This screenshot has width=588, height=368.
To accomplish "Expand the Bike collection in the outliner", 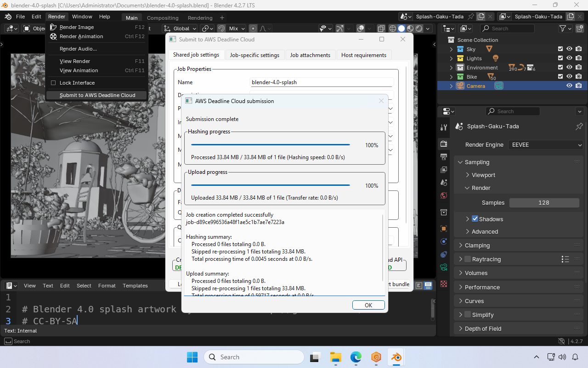I will pos(451,76).
